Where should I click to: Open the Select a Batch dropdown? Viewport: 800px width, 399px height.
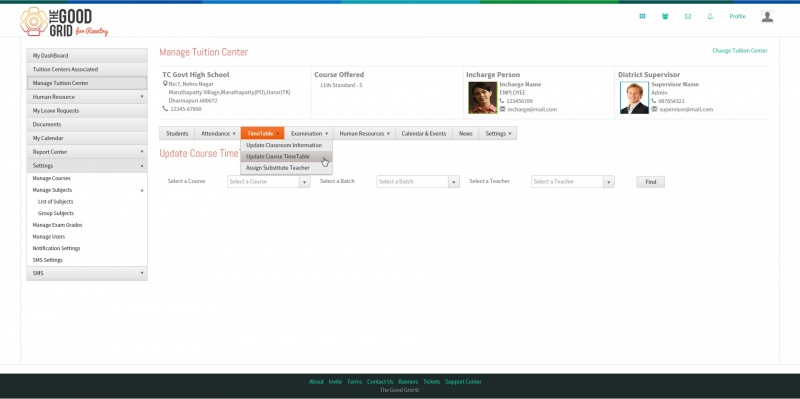coord(418,182)
